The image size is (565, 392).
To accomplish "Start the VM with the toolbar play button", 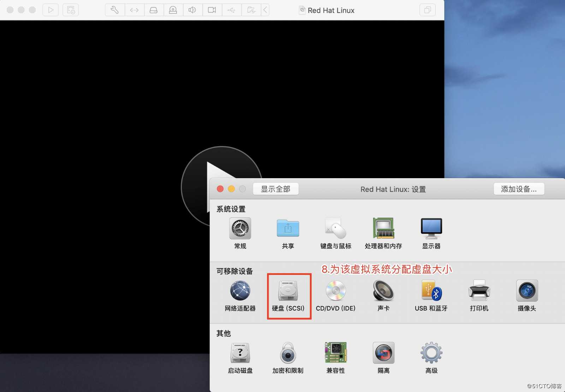I will pyautogui.click(x=51, y=10).
